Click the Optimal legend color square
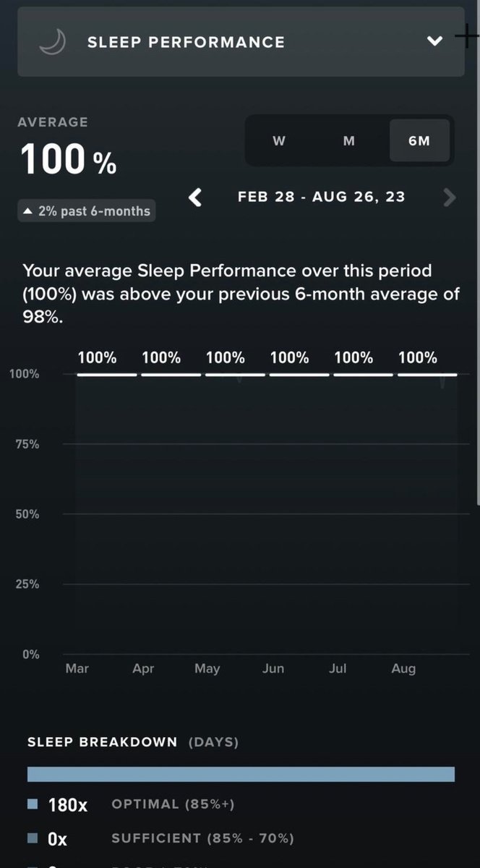480x868 pixels. 32,804
